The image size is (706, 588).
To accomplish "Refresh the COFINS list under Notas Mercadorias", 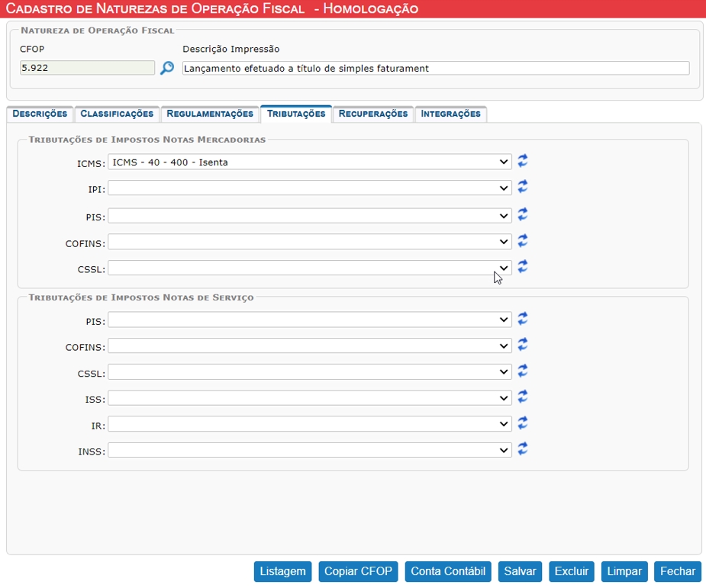I will click(x=522, y=241).
